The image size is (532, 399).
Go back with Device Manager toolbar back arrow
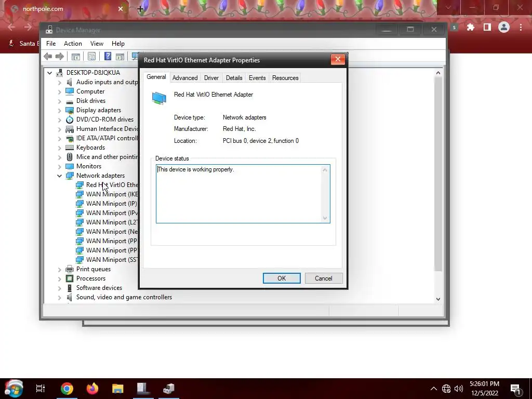48,56
